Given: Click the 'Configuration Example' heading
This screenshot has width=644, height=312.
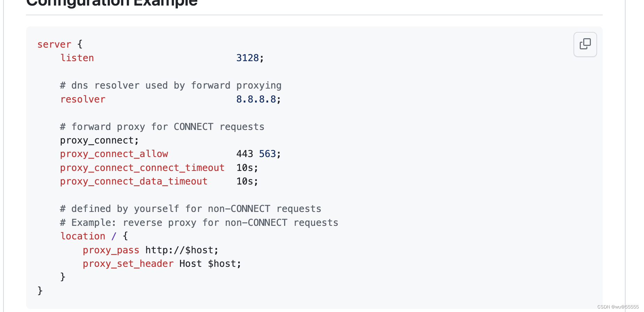Looking at the screenshot, I should coord(112,3).
